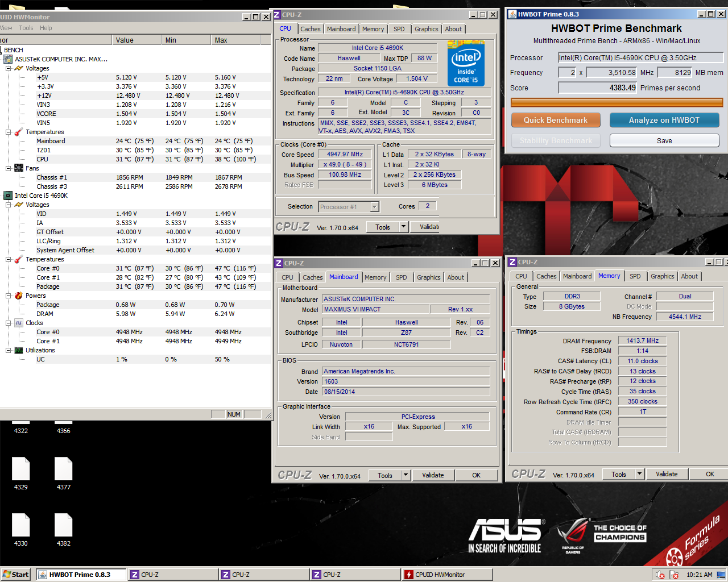
Task: Open the Windows Start menu
Action: tap(15, 575)
